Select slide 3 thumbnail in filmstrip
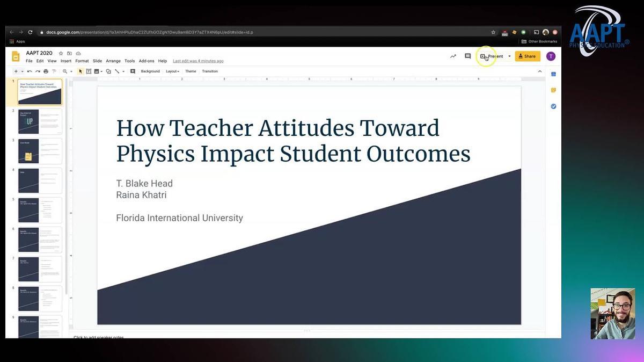 pyautogui.click(x=40, y=151)
